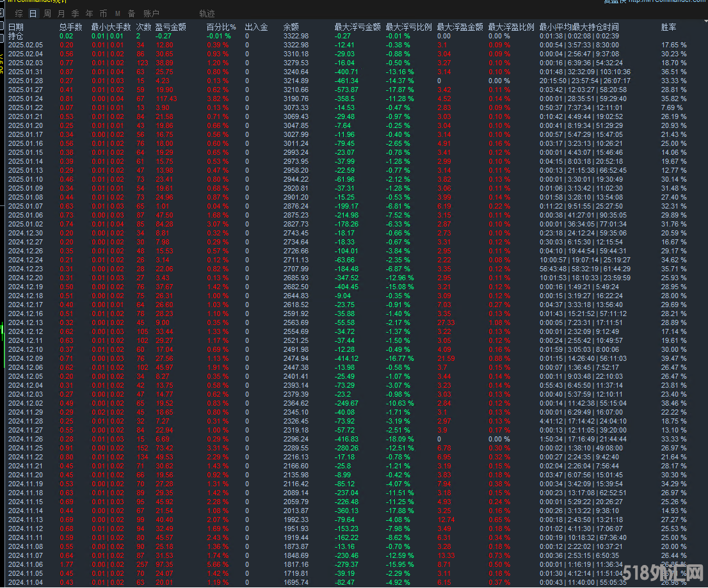
Task: Select the 日 daily statistics tab
Action: pos(33,13)
